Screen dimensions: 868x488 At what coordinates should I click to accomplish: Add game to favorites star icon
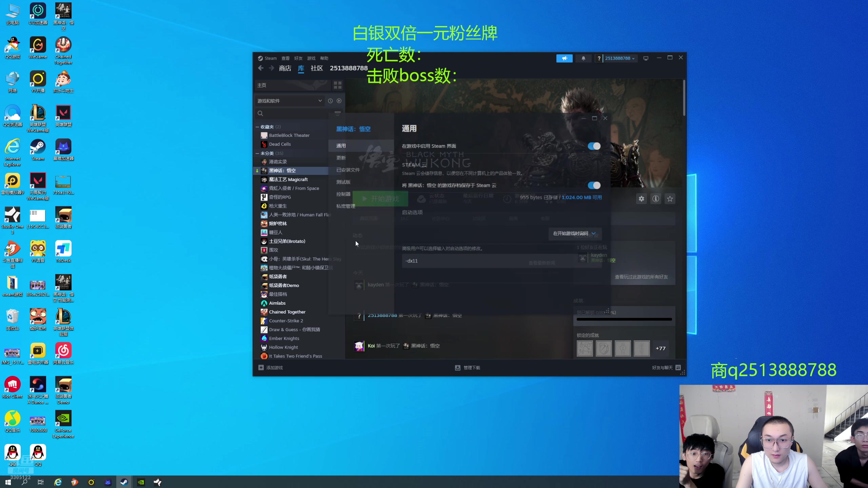(x=670, y=199)
